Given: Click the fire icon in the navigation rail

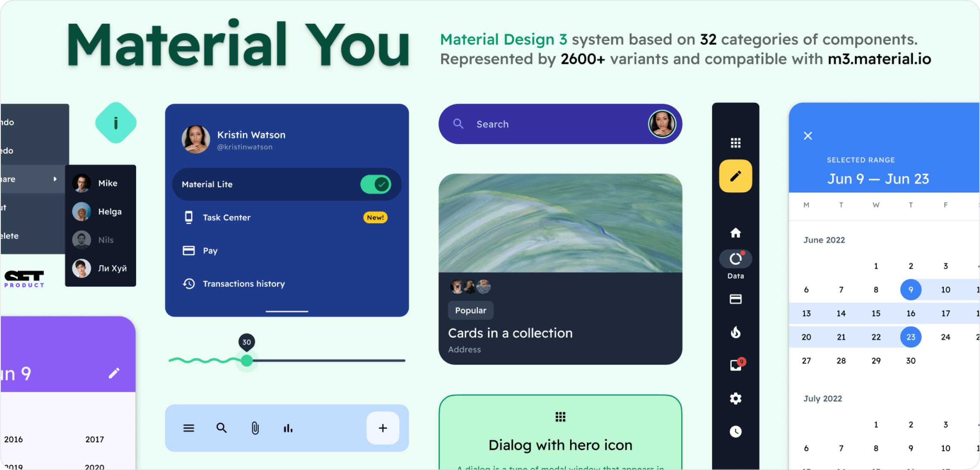Looking at the screenshot, I should tap(735, 332).
